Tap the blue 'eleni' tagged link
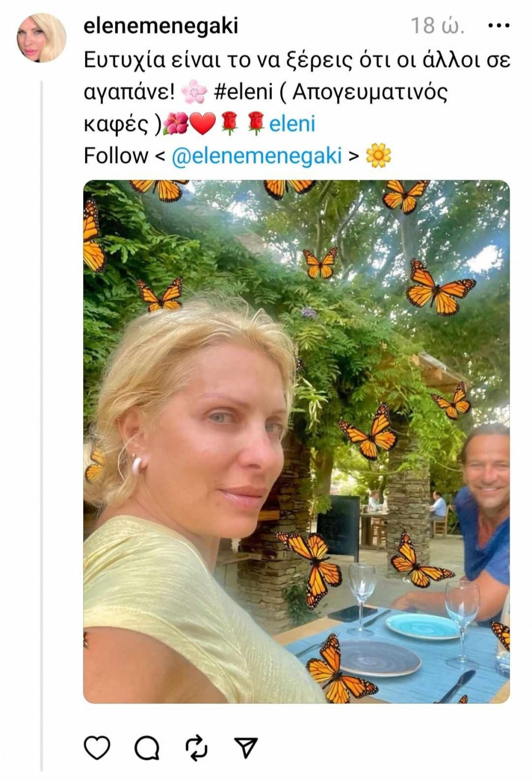The width and height of the screenshot is (532, 781). (293, 125)
